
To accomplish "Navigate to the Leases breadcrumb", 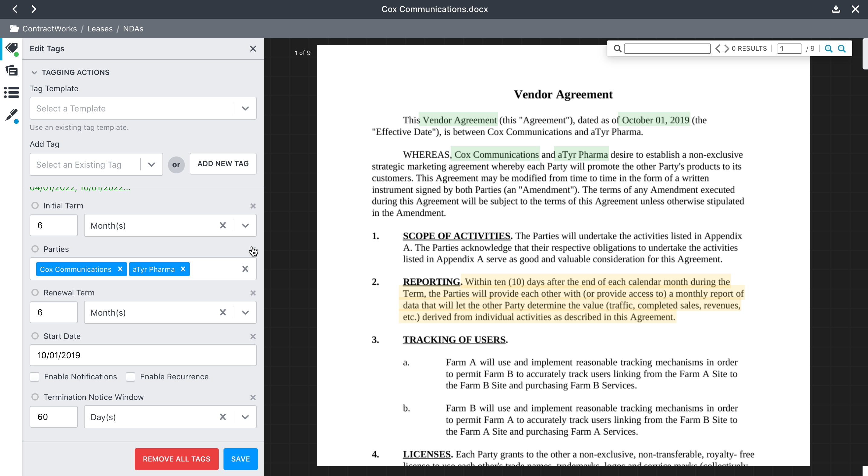I will coord(100,29).
